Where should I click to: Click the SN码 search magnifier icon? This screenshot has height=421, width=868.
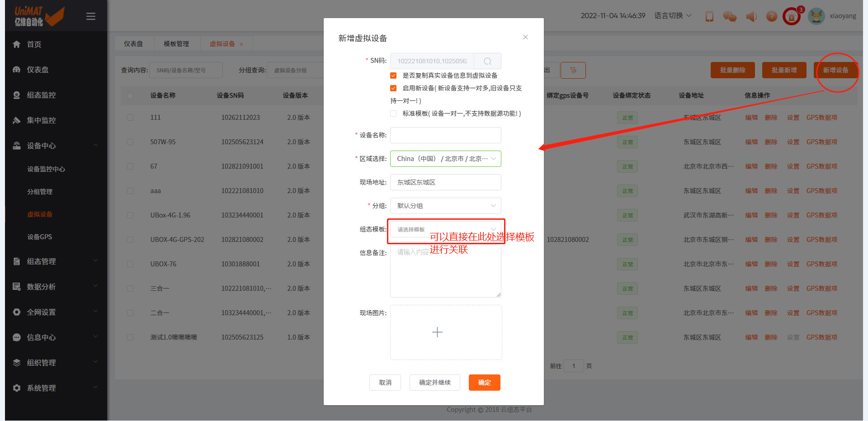[x=487, y=61]
